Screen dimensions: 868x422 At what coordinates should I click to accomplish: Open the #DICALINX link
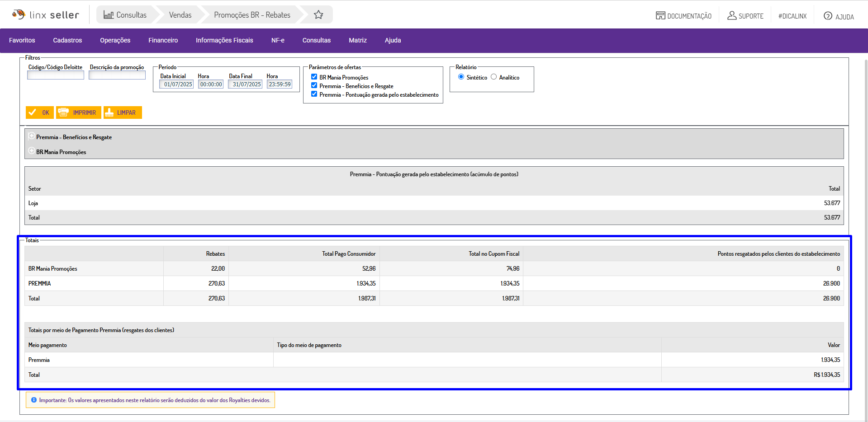point(792,16)
